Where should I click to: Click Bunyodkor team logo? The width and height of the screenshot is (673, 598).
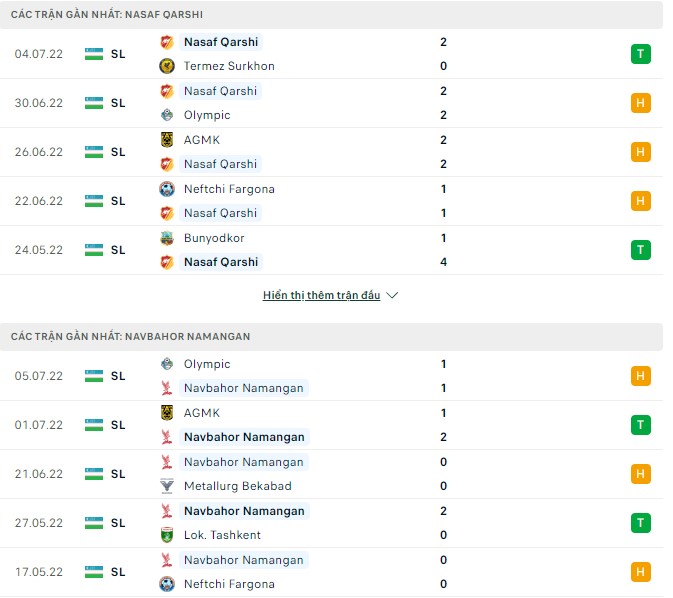click(167, 238)
